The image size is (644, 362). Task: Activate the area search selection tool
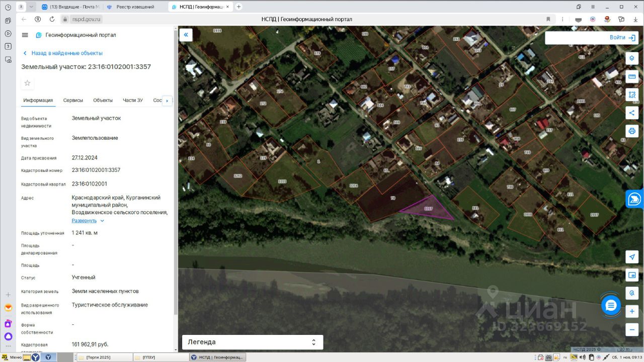[632, 95]
